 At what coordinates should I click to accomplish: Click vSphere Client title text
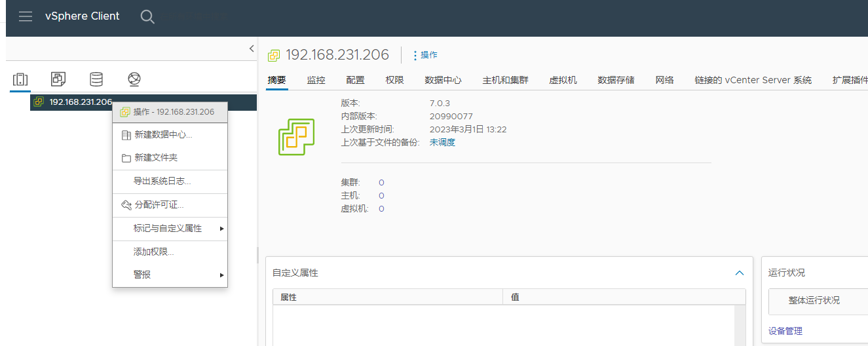click(x=83, y=16)
